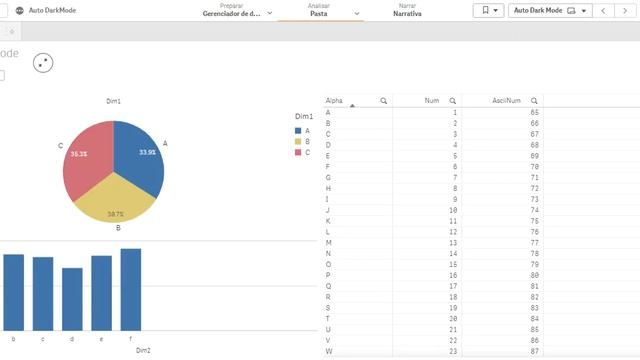Viewport: 640px width, 360px height.
Task: Go to previous sheet arrow
Action: pos(603,11)
